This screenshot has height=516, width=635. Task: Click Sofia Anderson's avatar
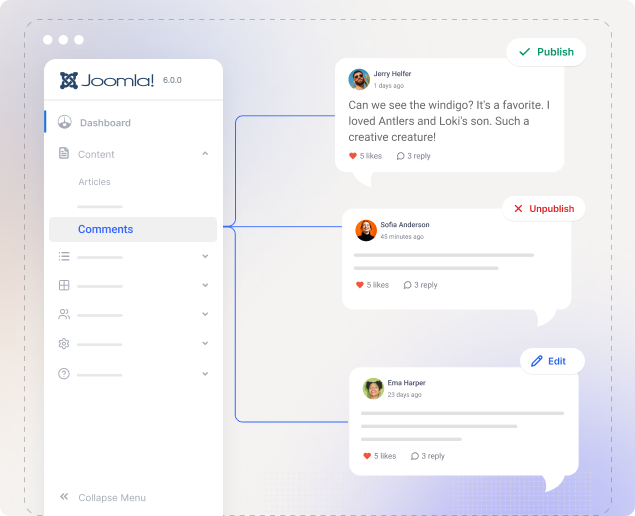366,230
